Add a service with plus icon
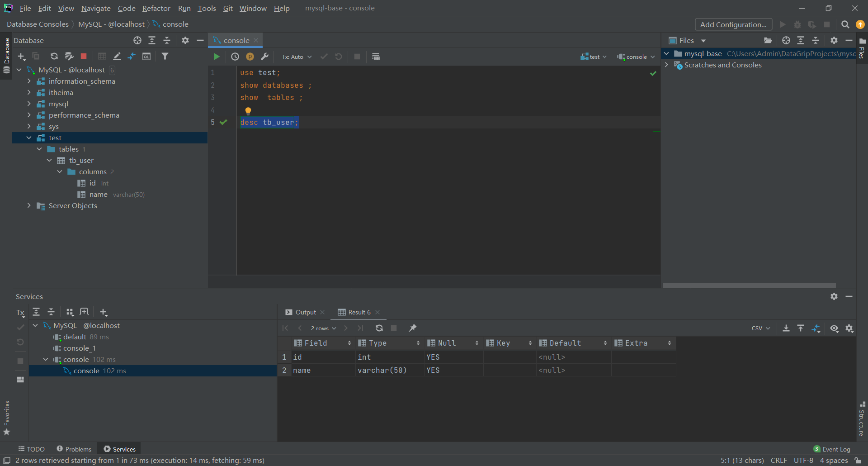Image resolution: width=868 pixels, height=466 pixels. 104,312
